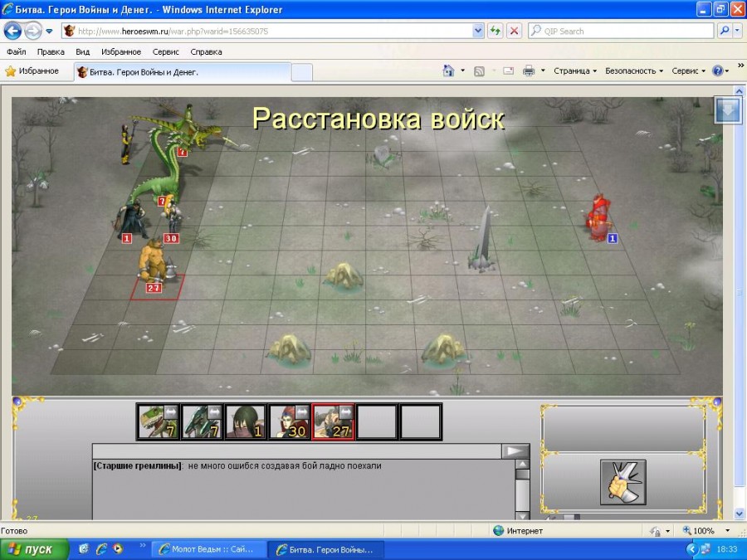
Task: Focus the QIP Search box
Action: click(621, 32)
